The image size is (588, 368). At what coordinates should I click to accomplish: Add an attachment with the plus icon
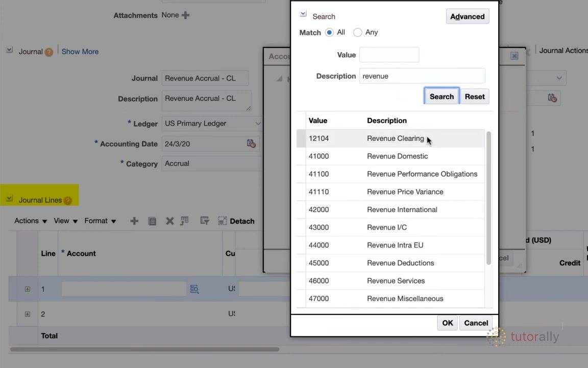coord(185,15)
